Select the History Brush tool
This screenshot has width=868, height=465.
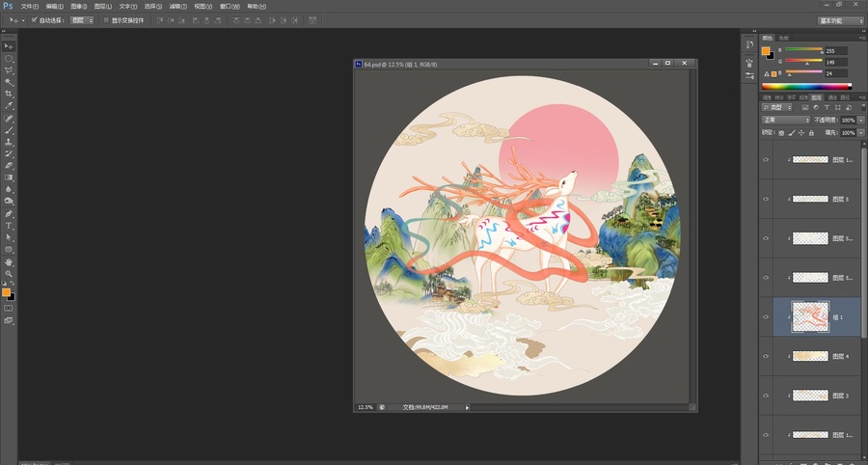9,154
